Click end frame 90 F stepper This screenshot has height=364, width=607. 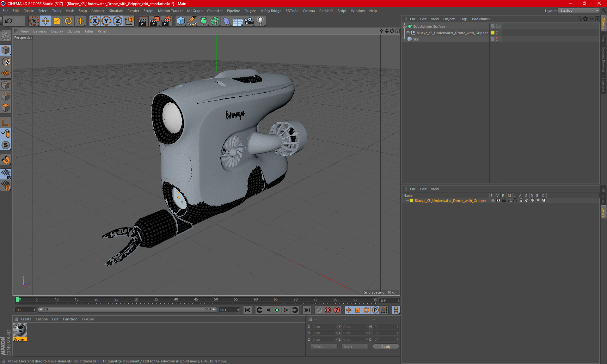pos(238,310)
